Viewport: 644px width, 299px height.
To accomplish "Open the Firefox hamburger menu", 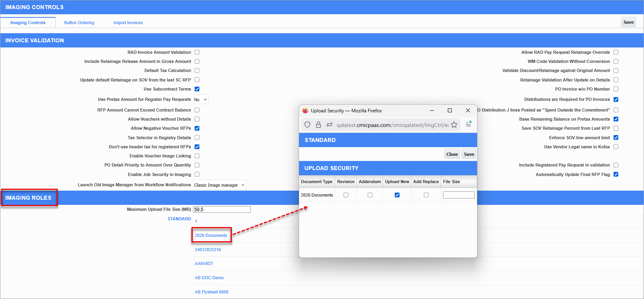I will (468, 125).
